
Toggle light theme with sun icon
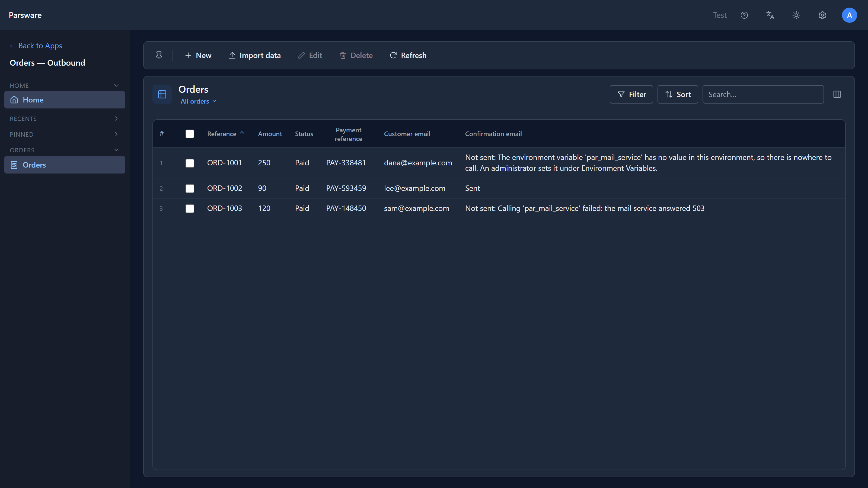click(796, 15)
